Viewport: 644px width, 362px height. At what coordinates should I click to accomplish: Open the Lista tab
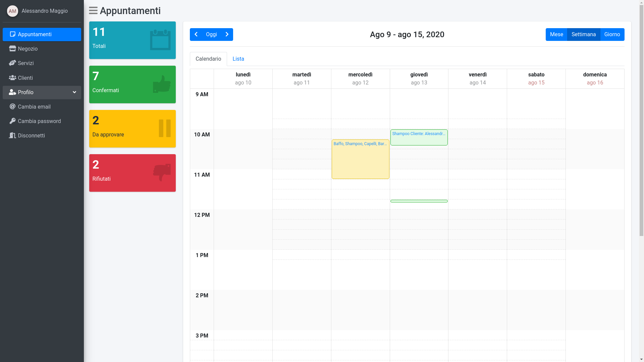pyautogui.click(x=238, y=59)
